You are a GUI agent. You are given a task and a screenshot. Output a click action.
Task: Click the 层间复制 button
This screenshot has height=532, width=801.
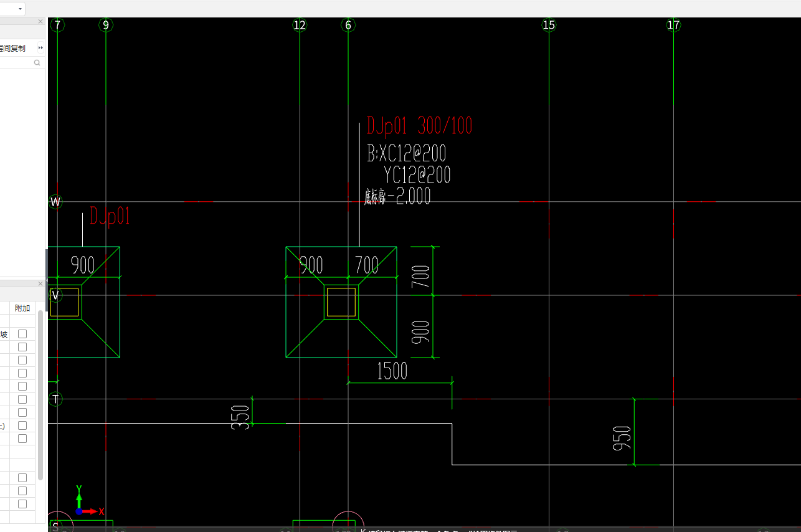pos(12,48)
